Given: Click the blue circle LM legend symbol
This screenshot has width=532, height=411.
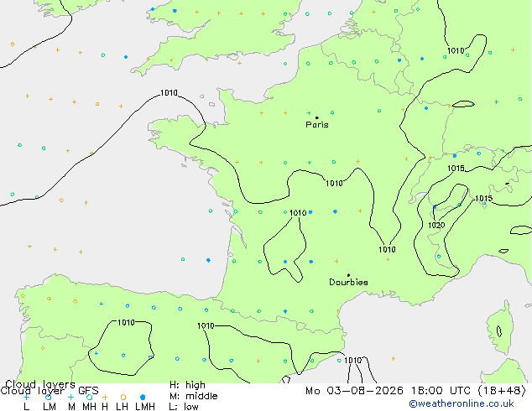Looking at the screenshot, I should pyautogui.click(x=49, y=397).
